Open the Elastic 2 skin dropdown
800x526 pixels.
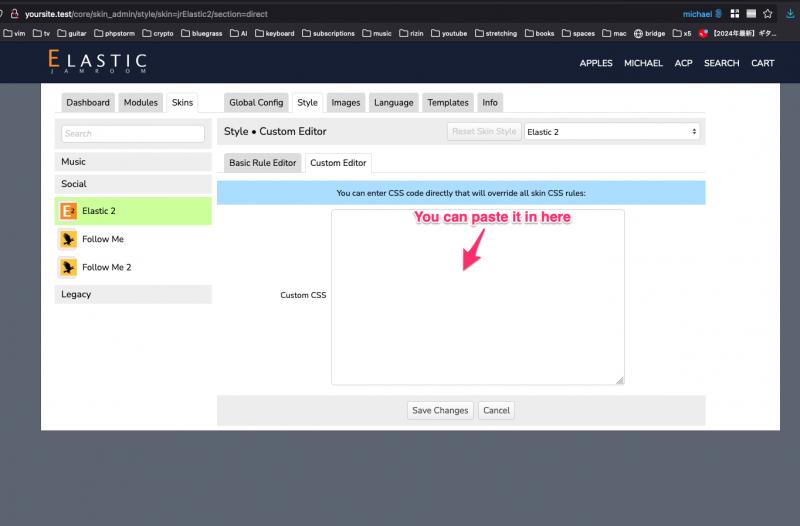click(612, 132)
